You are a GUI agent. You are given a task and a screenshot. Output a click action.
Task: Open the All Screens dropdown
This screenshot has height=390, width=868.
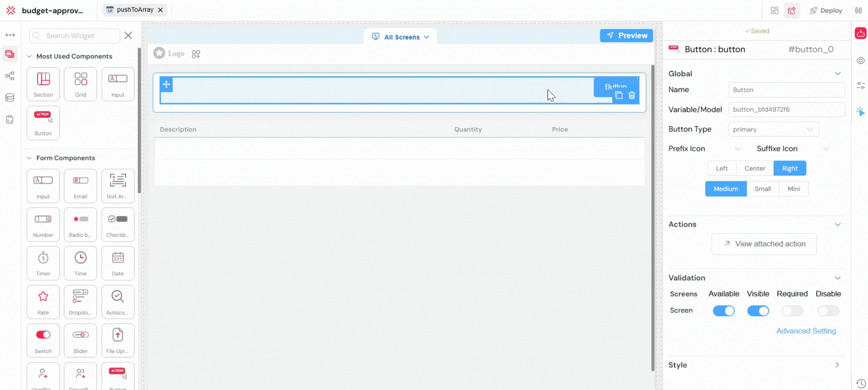[x=401, y=37]
